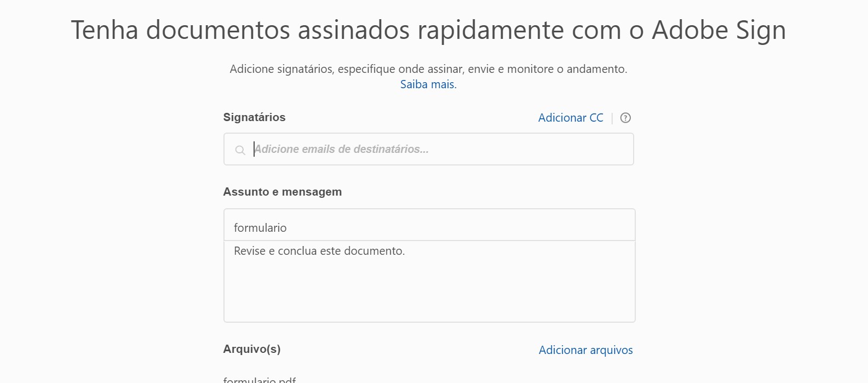Click the "Adicione emails de destinatários..." placeholder text
The height and width of the screenshot is (383, 868).
pyautogui.click(x=341, y=149)
